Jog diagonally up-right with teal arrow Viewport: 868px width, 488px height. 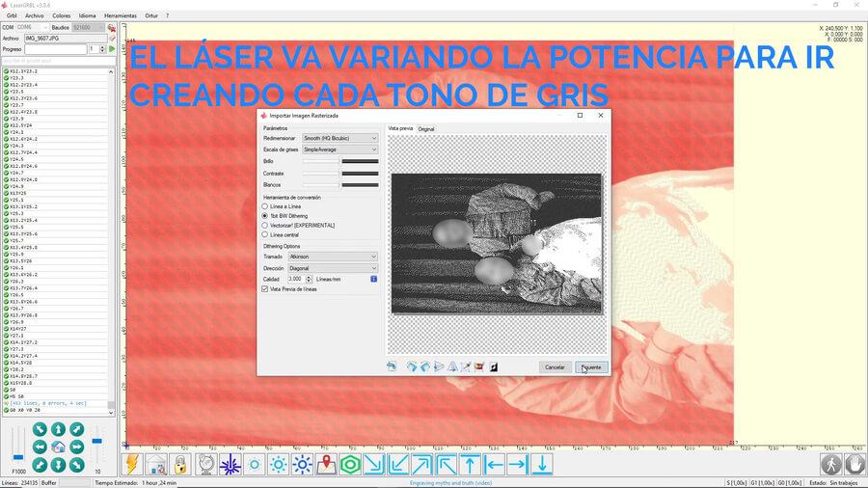point(76,429)
